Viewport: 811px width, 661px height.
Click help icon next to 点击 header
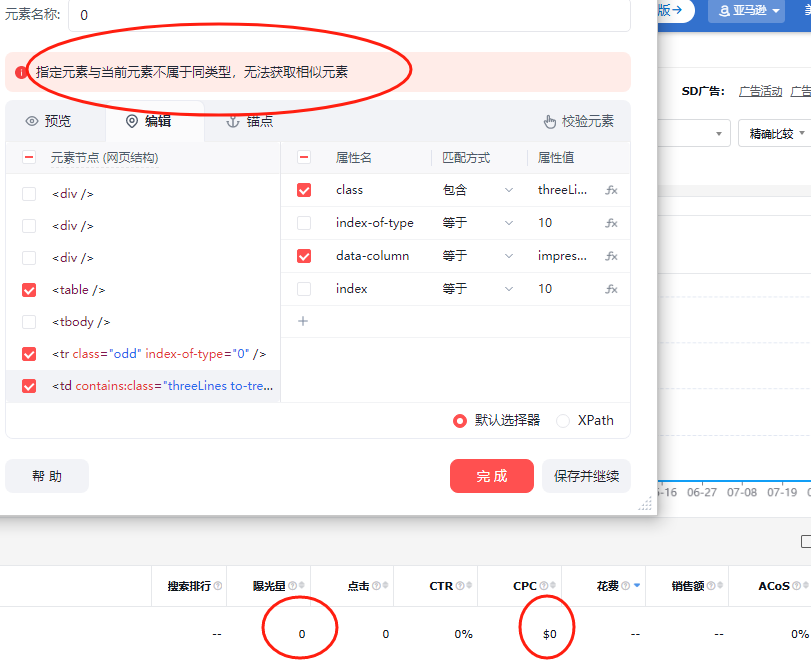pyautogui.click(x=376, y=585)
